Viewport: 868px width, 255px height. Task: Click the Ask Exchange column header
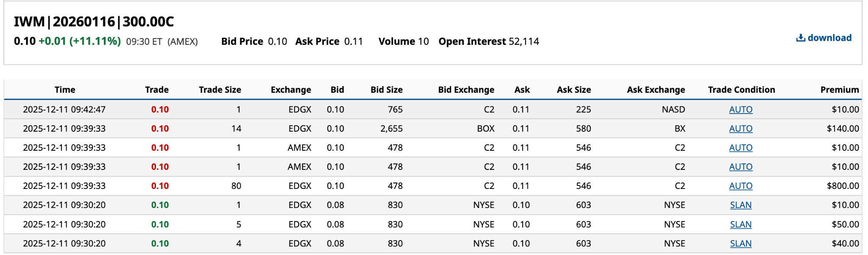click(x=656, y=90)
